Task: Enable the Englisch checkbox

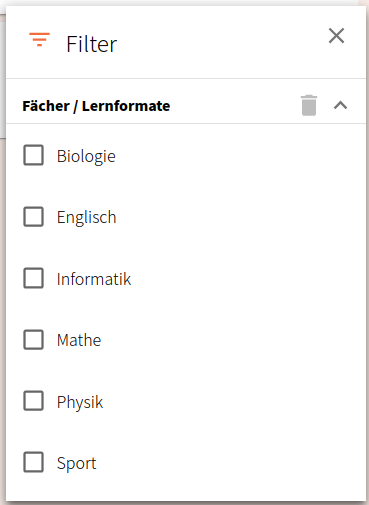Action: tap(33, 217)
